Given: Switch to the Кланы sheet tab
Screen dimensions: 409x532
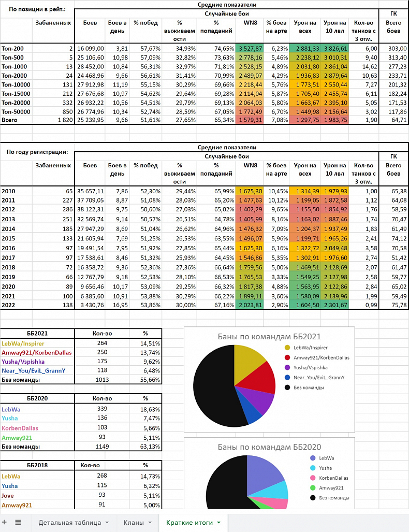Looking at the screenshot, I should tap(134, 523).
